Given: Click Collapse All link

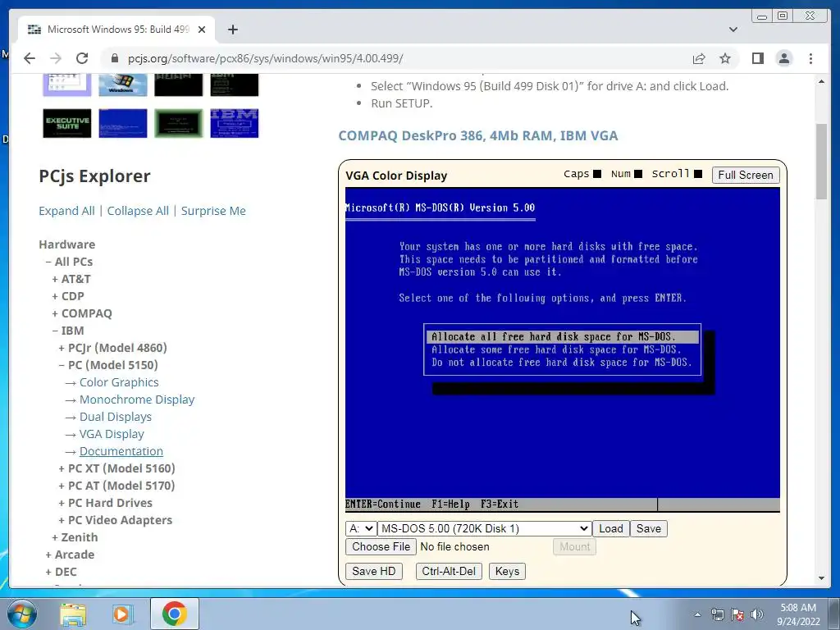Looking at the screenshot, I should (138, 211).
